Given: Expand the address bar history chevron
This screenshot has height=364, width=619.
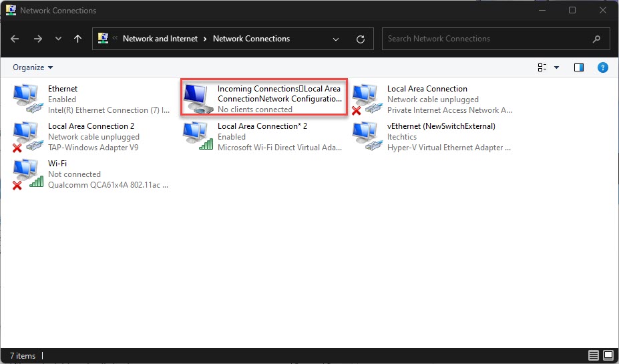Looking at the screenshot, I should [x=336, y=39].
